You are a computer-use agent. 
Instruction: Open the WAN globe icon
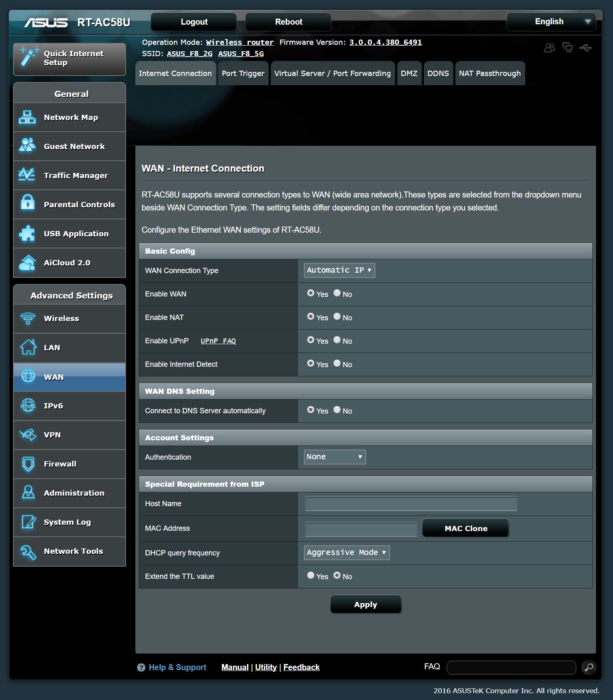(x=28, y=376)
